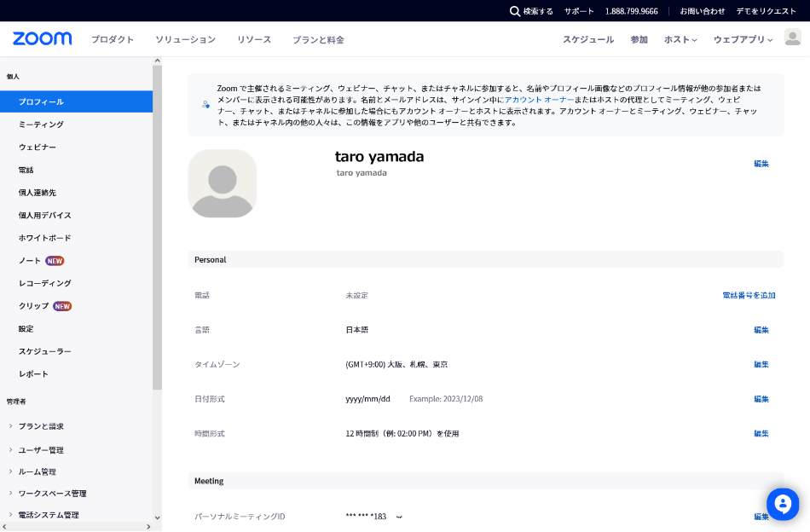
Task: Reveal the hidden personal meeting ID
Action: pyautogui.click(x=399, y=517)
